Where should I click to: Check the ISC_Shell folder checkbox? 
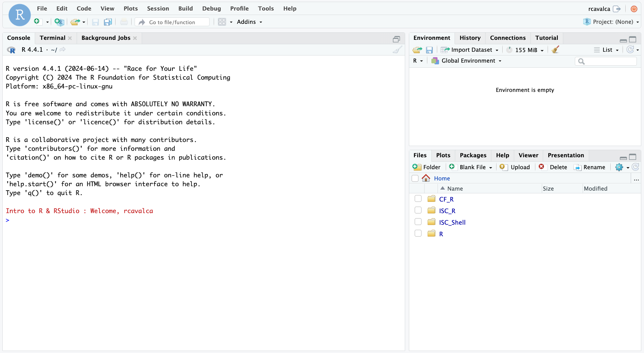418,222
